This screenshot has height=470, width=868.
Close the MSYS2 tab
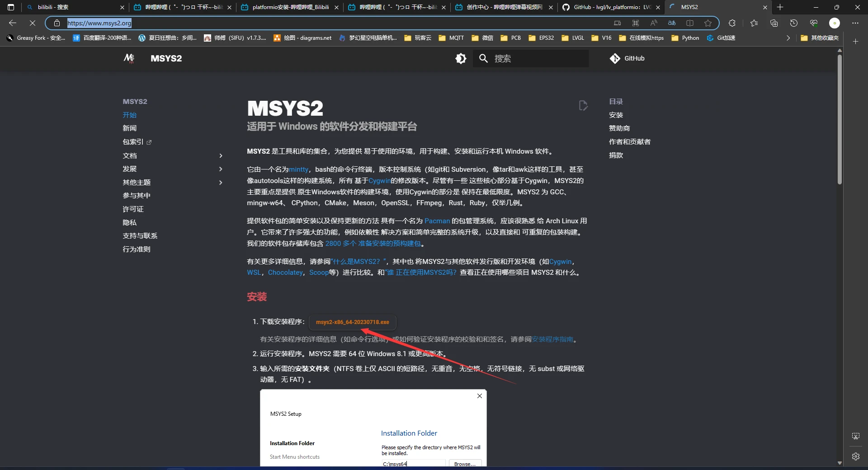coord(765,7)
